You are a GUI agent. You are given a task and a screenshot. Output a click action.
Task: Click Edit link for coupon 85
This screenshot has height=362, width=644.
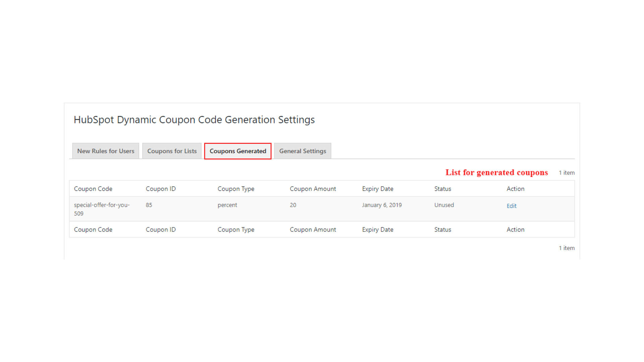point(511,206)
